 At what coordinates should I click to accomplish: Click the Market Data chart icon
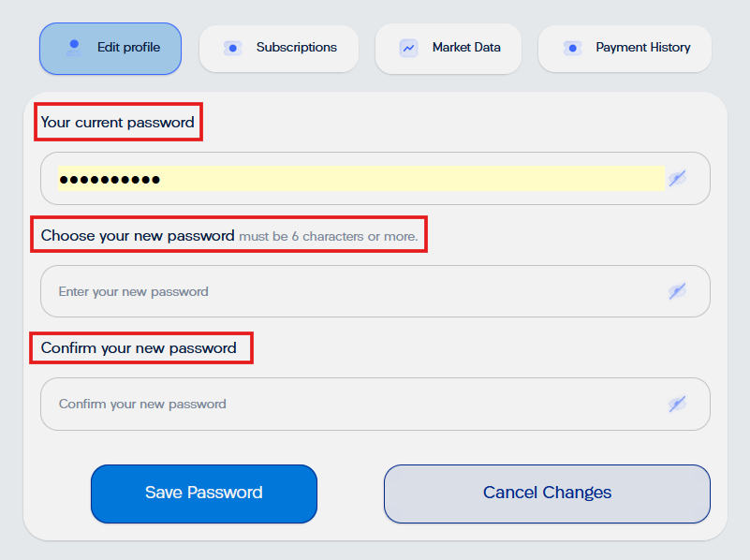(408, 49)
